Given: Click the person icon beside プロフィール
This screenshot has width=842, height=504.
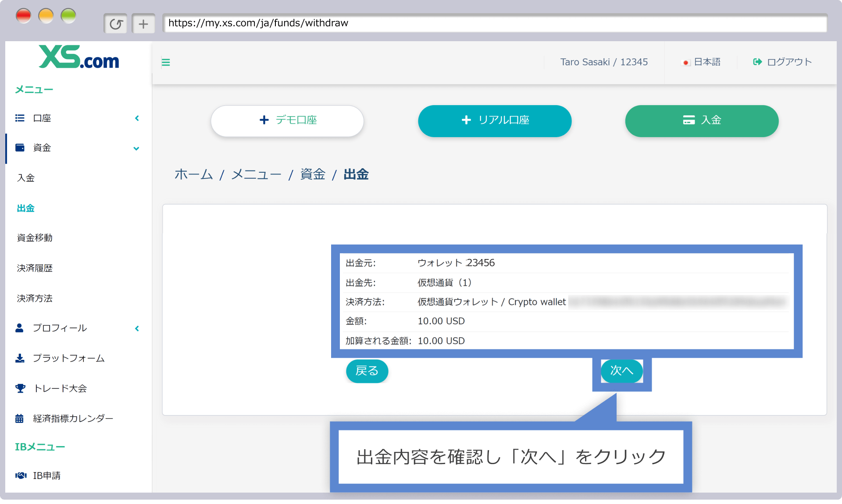Looking at the screenshot, I should (19, 328).
